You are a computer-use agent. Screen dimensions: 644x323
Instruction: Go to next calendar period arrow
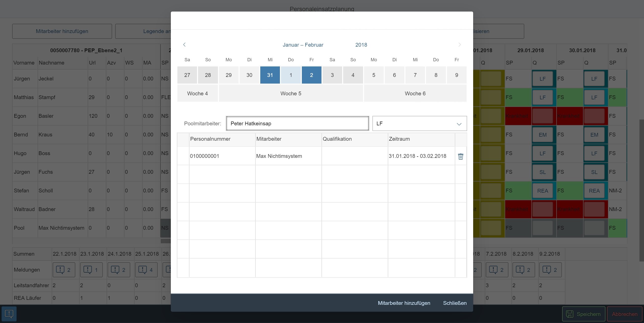tap(459, 45)
